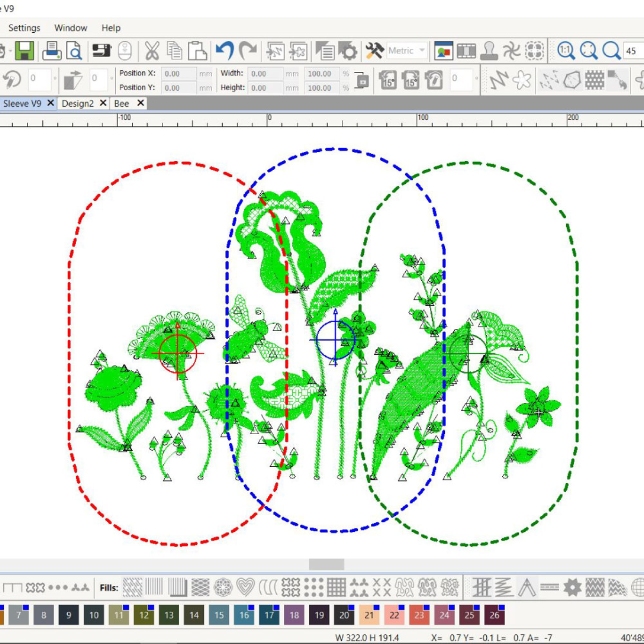Open the Metric units dropdown
The height and width of the screenshot is (644, 644).
point(406,51)
